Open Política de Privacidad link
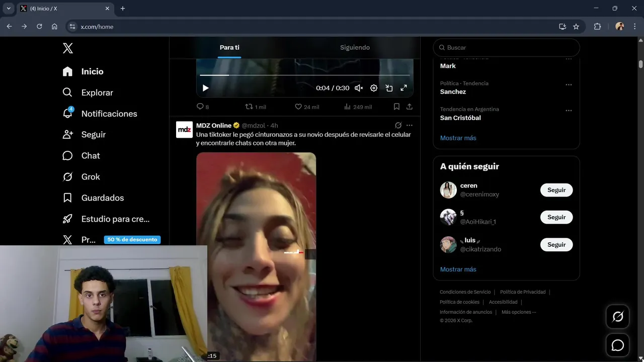This screenshot has width=644, height=362. [523, 292]
